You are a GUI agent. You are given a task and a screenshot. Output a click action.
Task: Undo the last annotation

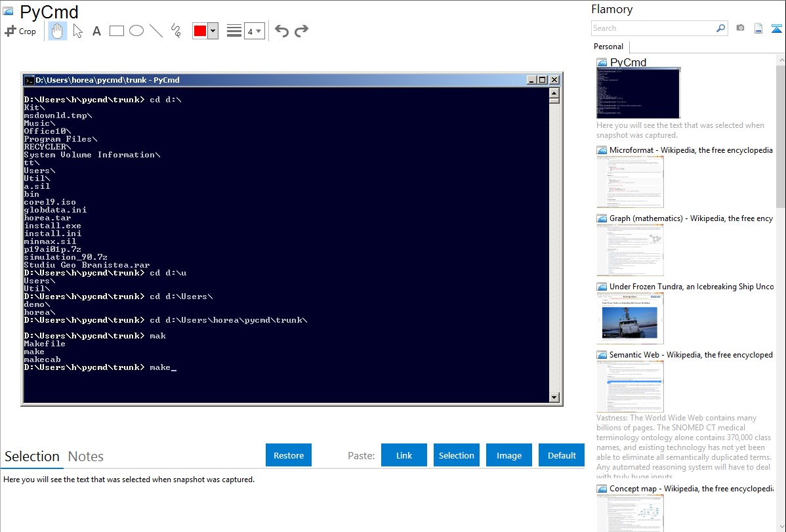pyautogui.click(x=281, y=31)
